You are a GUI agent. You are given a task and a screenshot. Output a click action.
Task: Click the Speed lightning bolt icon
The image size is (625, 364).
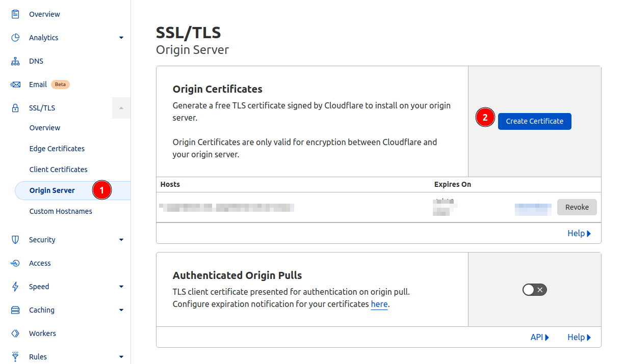pos(15,287)
